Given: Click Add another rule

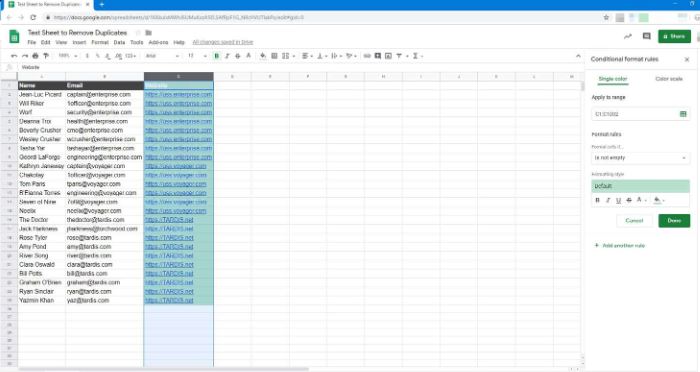Looking at the screenshot, I should [x=620, y=246].
